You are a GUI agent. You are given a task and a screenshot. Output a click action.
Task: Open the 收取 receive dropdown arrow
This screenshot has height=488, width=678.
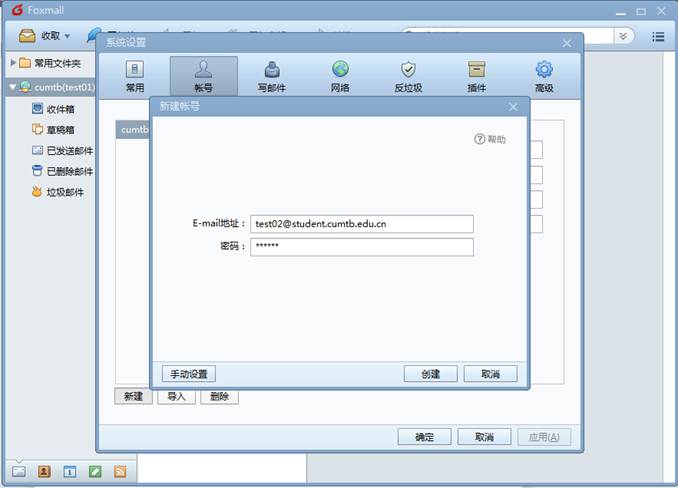pos(68,36)
